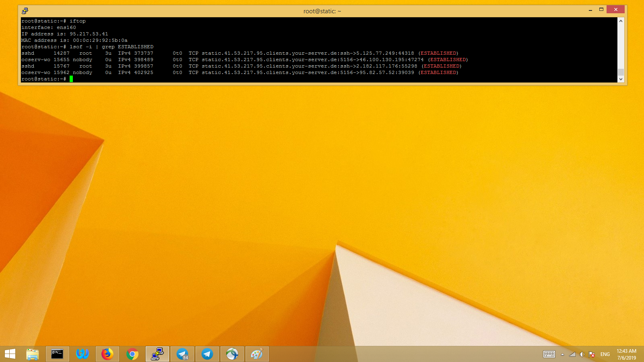Show hidden system tray icons

563,354
